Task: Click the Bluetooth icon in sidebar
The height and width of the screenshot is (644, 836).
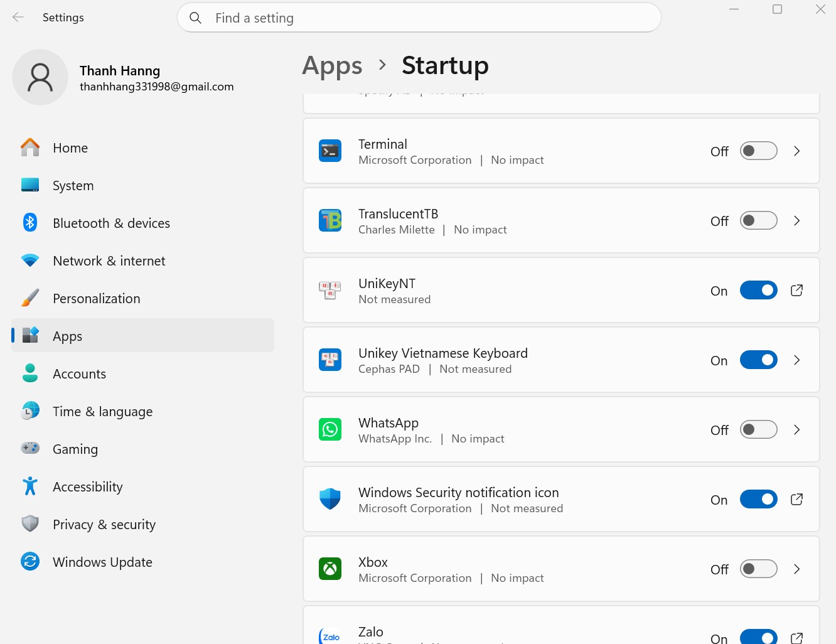Action: [x=30, y=223]
